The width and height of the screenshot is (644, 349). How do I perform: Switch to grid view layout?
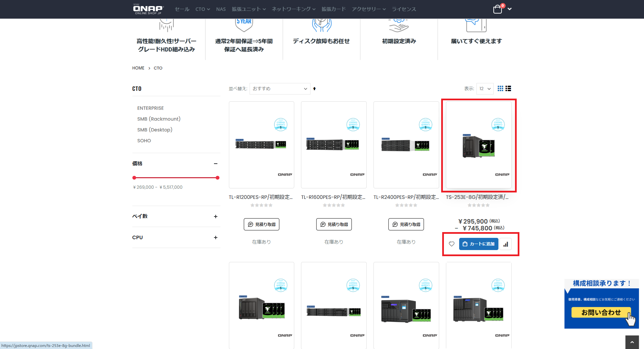pos(500,88)
